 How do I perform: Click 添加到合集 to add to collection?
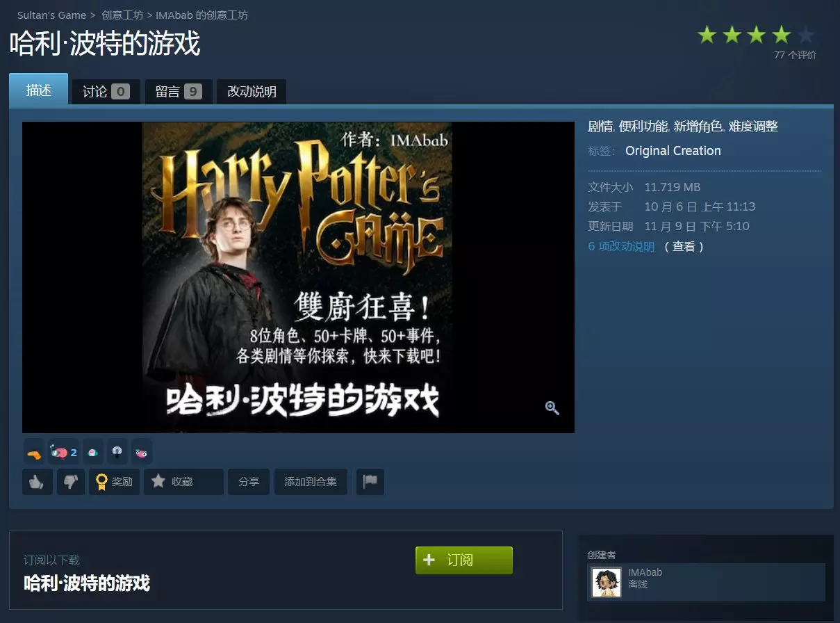tap(311, 481)
